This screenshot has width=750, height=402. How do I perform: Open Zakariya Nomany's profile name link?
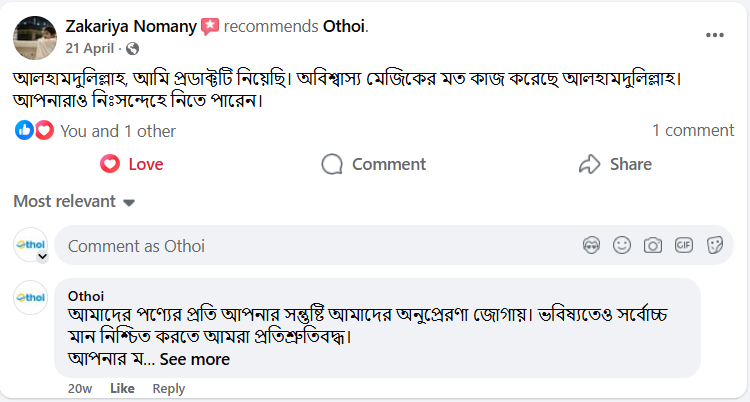coord(129,25)
